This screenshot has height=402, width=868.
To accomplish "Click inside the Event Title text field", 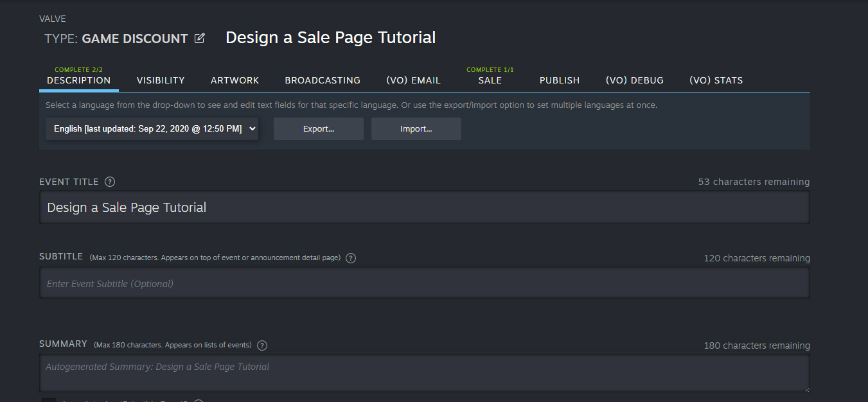I will click(x=424, y=207).
